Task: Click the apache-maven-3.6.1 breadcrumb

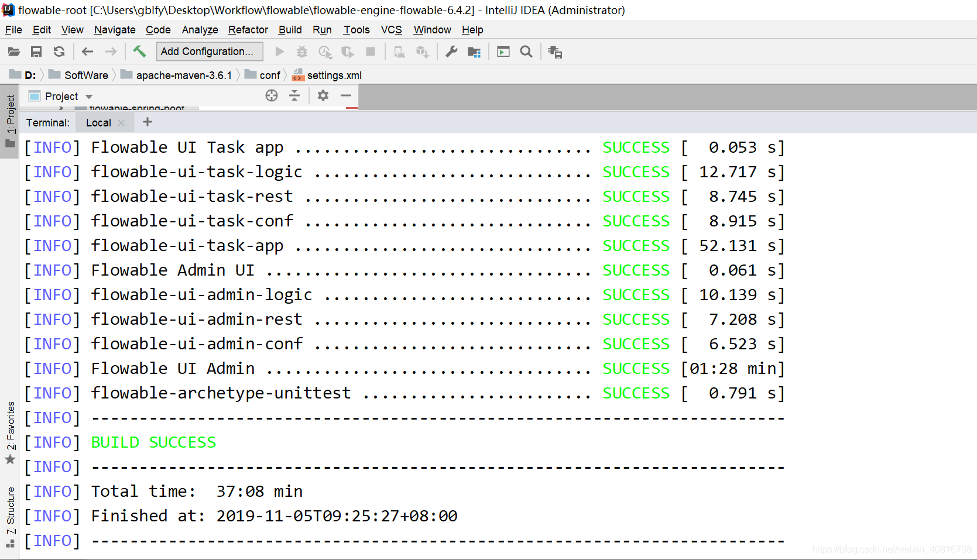Action: [176, 75]
